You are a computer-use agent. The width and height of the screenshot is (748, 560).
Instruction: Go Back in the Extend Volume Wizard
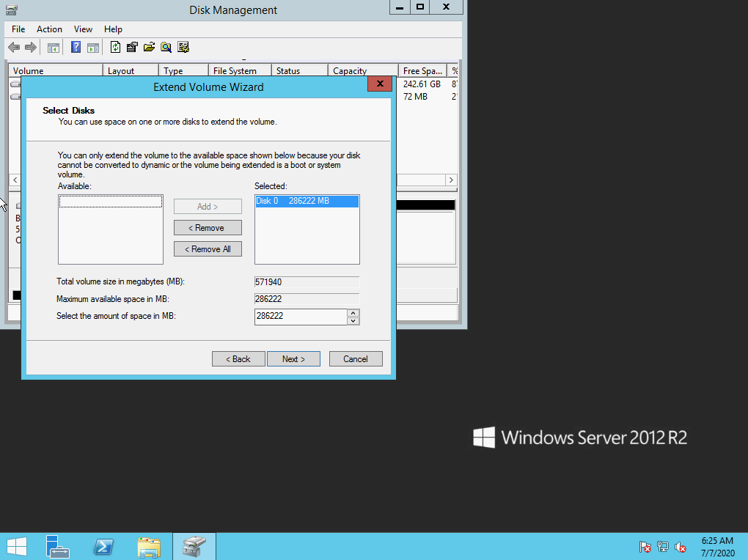click(x=238, y=358)
